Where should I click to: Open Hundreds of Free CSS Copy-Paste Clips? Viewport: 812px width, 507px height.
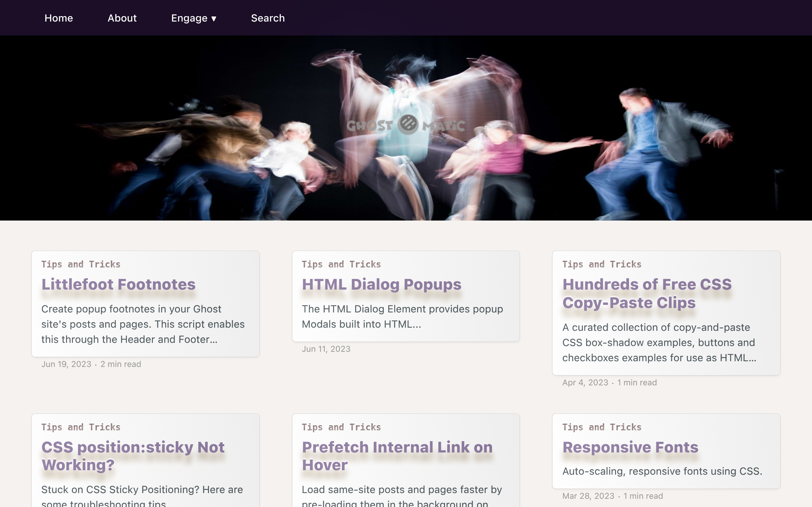(647, 293)
